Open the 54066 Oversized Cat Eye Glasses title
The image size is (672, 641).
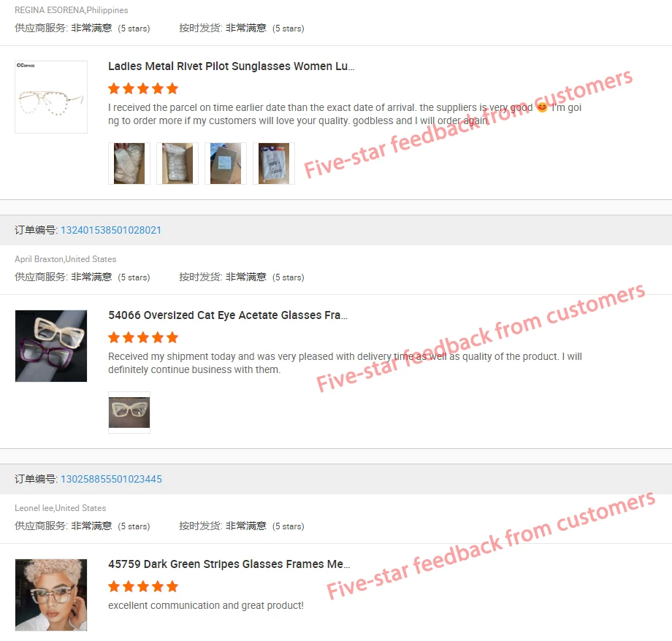pyautogui.click(x=228, y=315)
